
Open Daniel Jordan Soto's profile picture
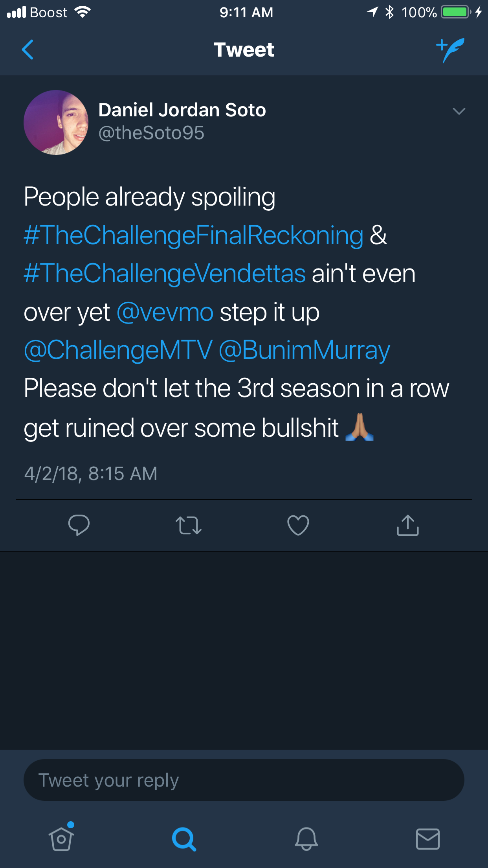pos(56,122)
